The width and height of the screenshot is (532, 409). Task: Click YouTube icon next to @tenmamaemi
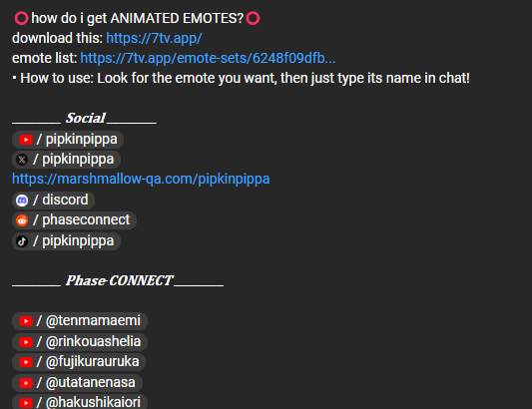pos(26,321)
